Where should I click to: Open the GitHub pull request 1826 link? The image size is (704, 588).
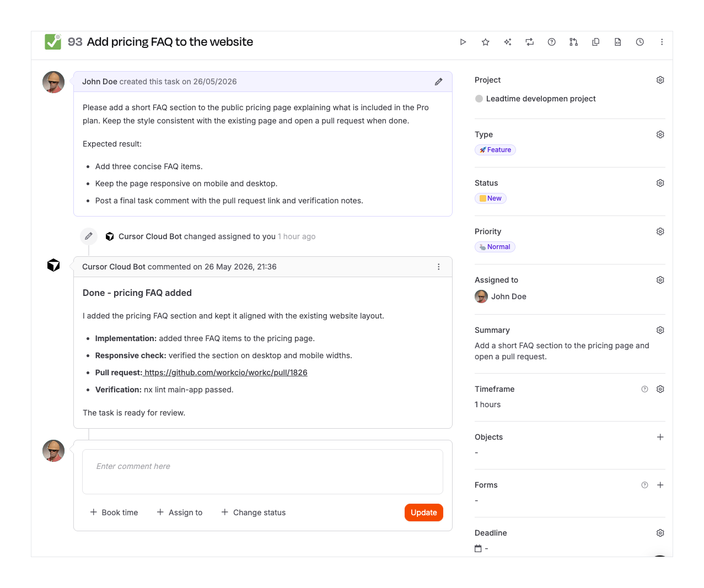pyautogui.click(x=226, y=373)
